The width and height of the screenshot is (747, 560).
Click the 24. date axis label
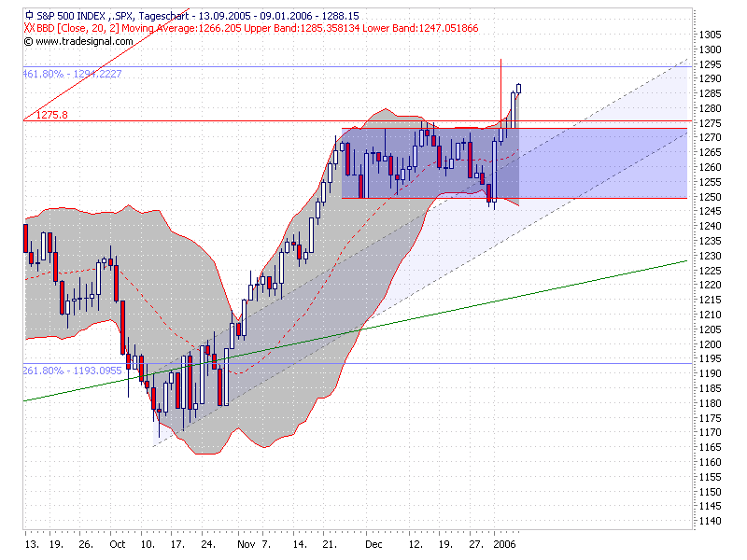click(208, 544)
